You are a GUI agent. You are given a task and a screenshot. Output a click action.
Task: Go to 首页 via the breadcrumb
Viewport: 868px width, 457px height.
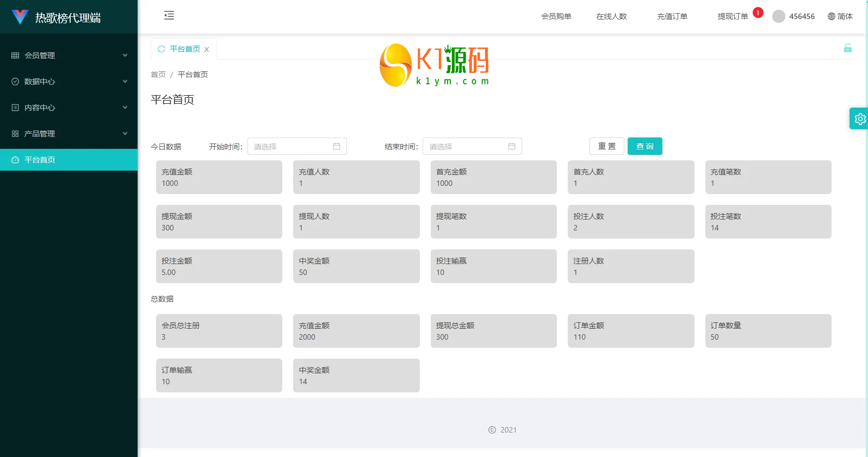pos(158,74)
